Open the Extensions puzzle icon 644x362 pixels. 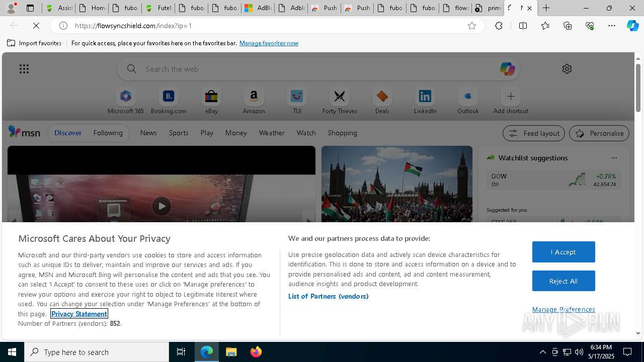[499, 26]
